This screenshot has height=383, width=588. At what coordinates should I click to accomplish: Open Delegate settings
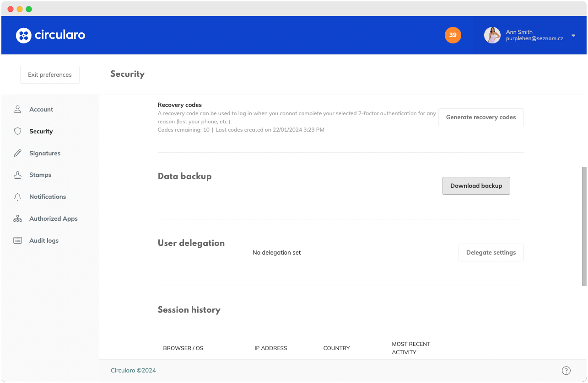491,253
